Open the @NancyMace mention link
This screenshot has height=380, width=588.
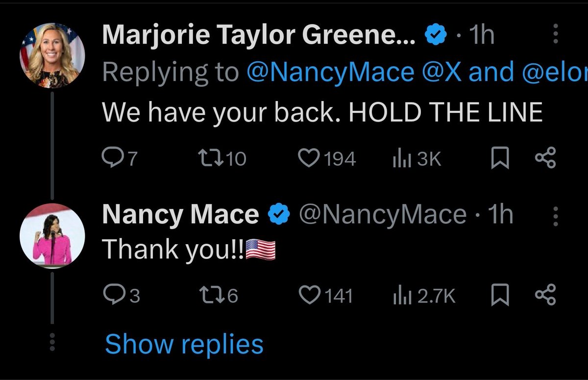(x=331, y=73)
